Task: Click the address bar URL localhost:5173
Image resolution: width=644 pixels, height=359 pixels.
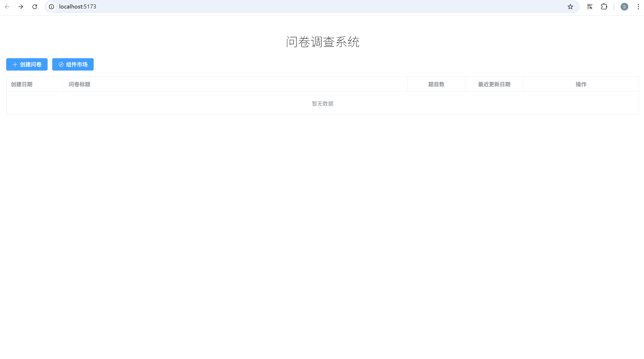Action: click(x=77, y=7)
